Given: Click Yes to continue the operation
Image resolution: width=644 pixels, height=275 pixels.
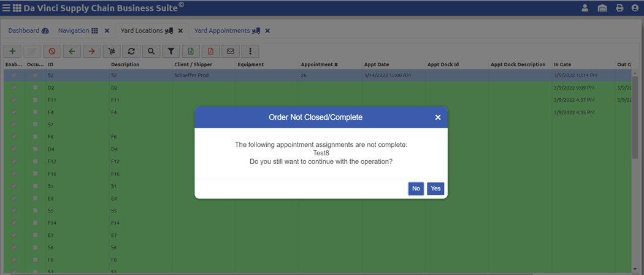Looking at the screenshot, I should click(435, 188).
